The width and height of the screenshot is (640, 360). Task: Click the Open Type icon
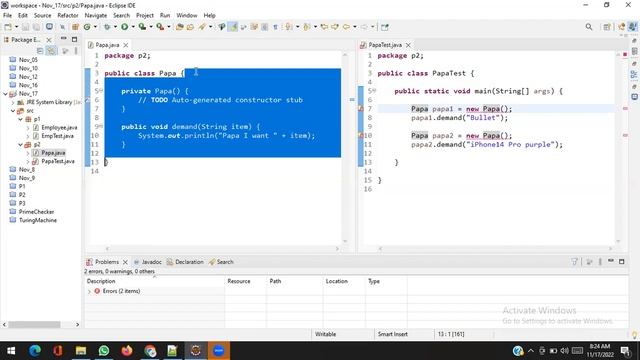pos(180,27)
